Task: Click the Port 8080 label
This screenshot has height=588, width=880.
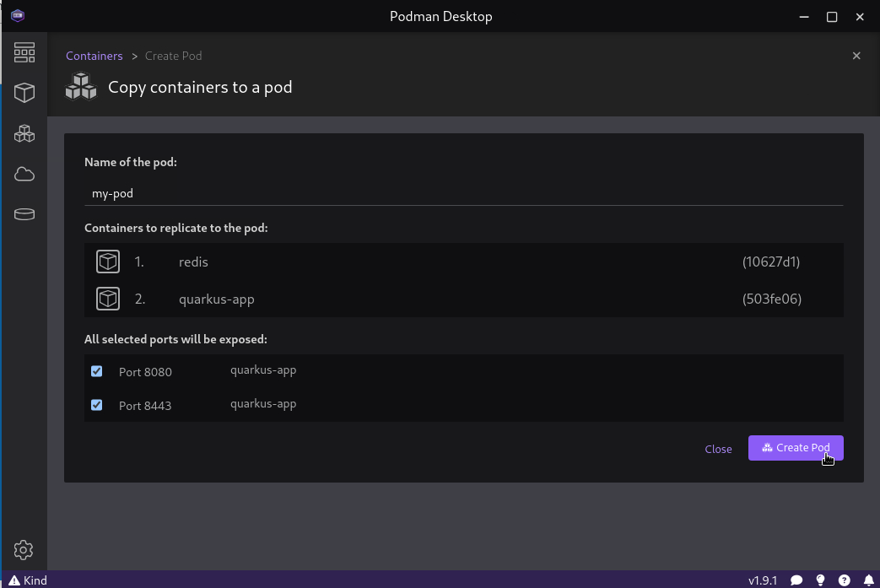Action: (145, 372)
